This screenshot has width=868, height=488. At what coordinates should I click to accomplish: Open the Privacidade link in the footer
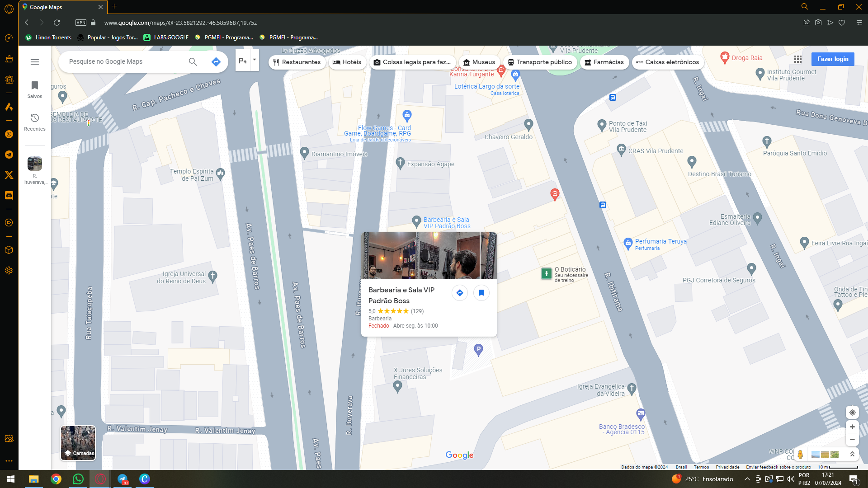(x=727, y=467)
